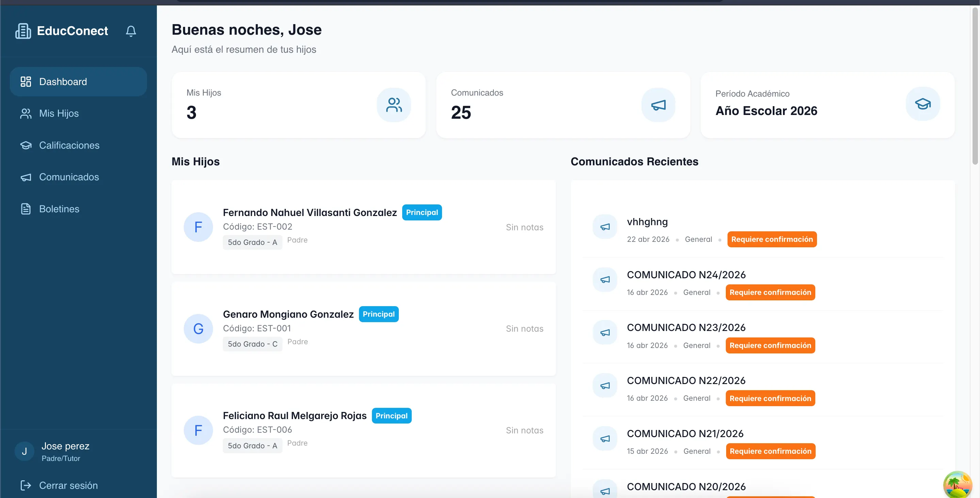
Task: Click the Jose perez user avatar
Action: (24, 452)
